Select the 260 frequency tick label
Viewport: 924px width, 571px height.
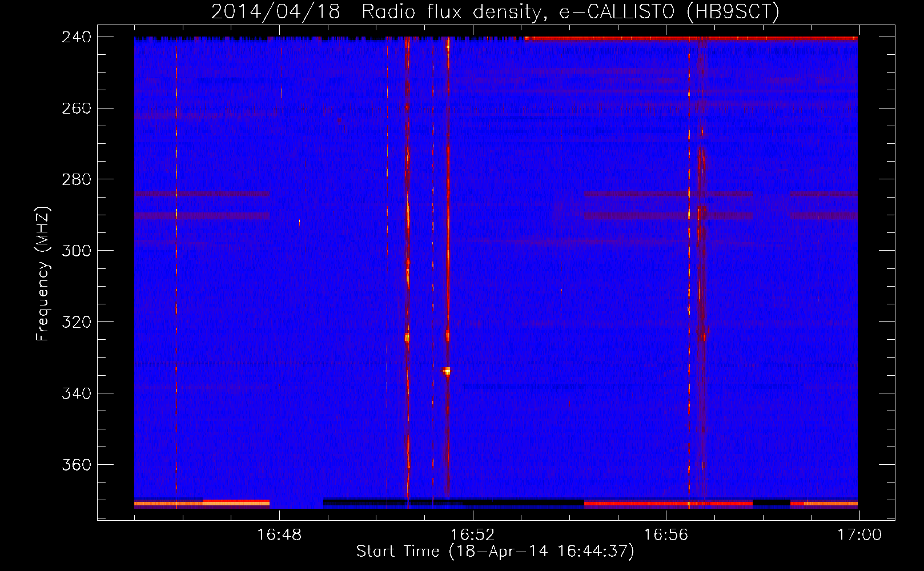coord(77,108)
